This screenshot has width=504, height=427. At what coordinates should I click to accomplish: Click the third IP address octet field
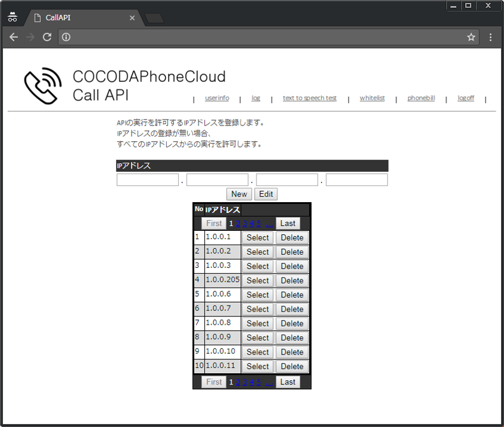(287, 180)
